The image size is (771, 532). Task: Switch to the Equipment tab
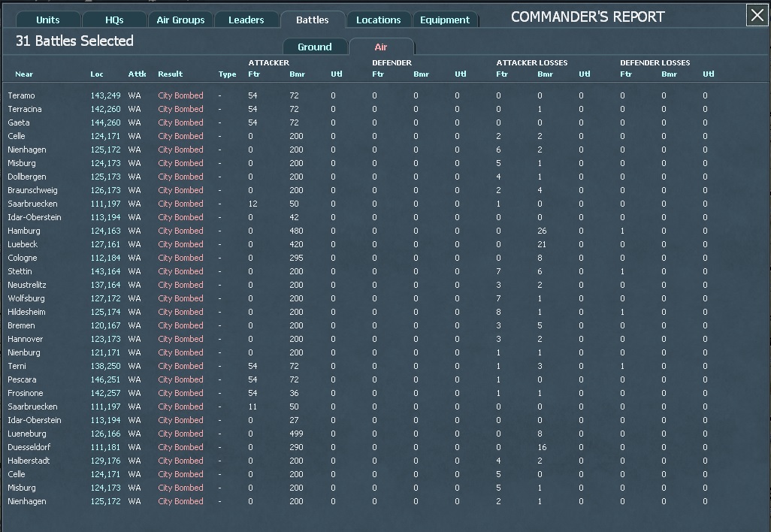pos(445,20)
